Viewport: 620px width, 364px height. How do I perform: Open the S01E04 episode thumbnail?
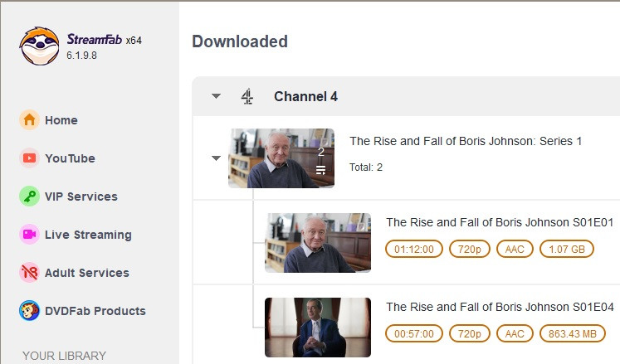point(318,328)
